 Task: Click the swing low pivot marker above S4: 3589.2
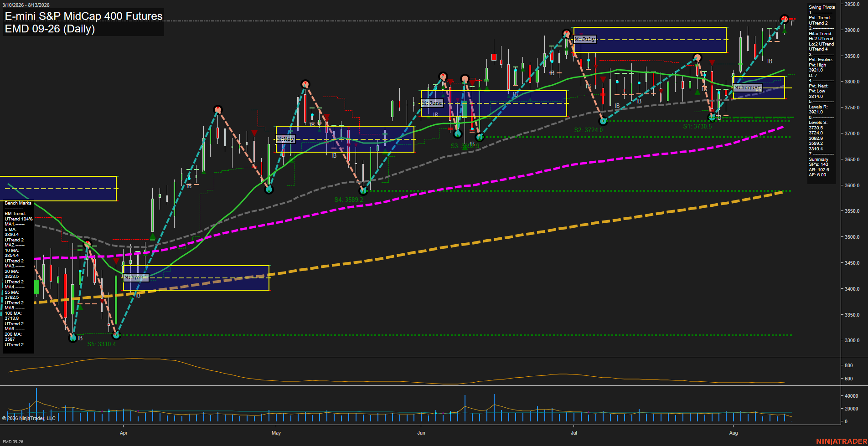(x=363, y=191)
